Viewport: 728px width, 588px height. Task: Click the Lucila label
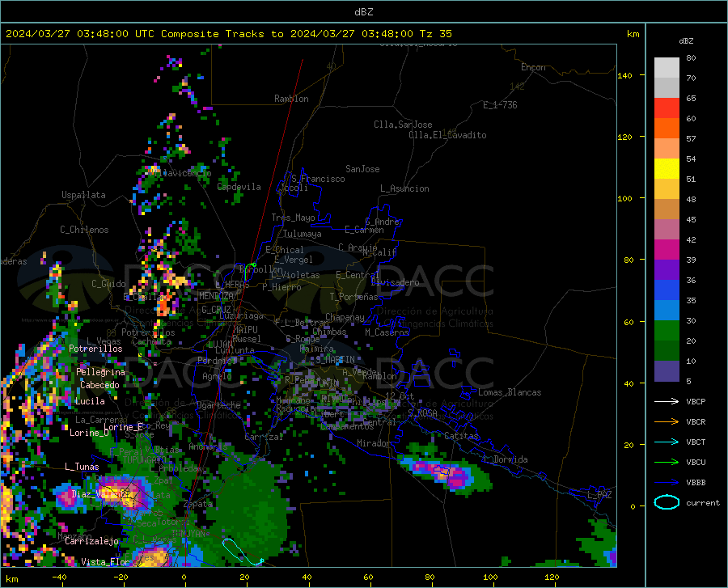(90, 401)
